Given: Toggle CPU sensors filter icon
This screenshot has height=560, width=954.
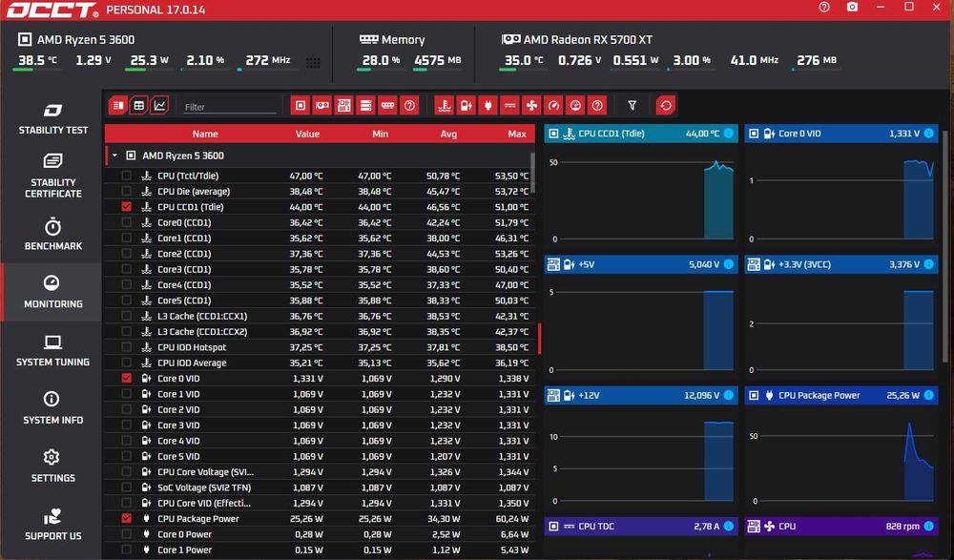Looking at the screenshot, I should pos(301,105).
